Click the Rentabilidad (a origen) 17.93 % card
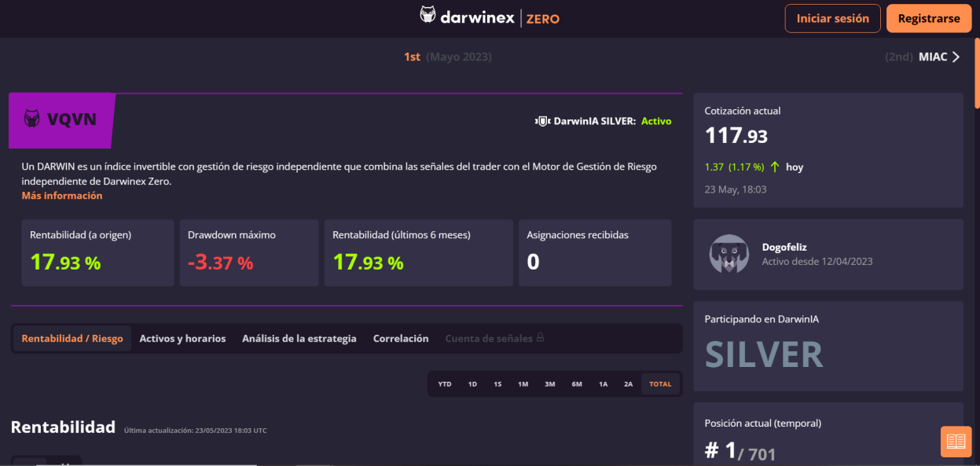The width and height of the screenshot is (980, 466). click(97, 253)
